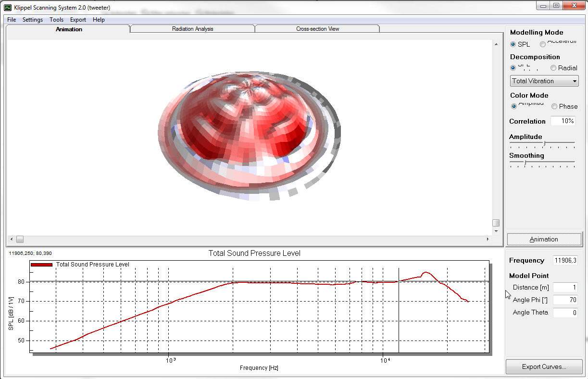Switch to the Radiation Analysis tab

pos(192,29)
